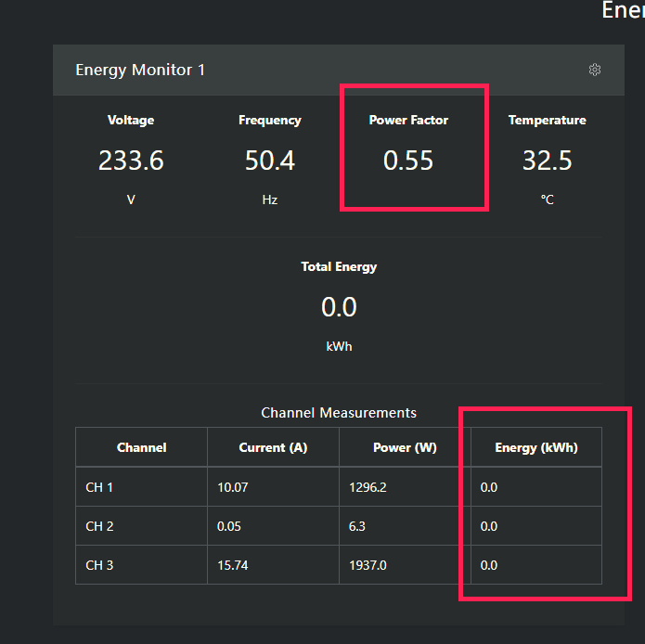Viewport: 645px width, 644px height.
Task: Click the CH 3 energy value 0.0
Action: tap(489, 565)
